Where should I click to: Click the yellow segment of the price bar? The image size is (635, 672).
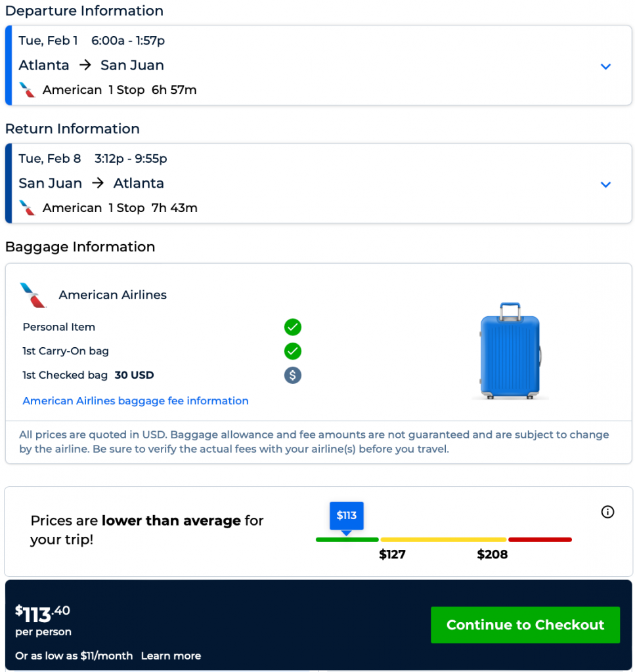pyautogui.click(x=443, y=539)
